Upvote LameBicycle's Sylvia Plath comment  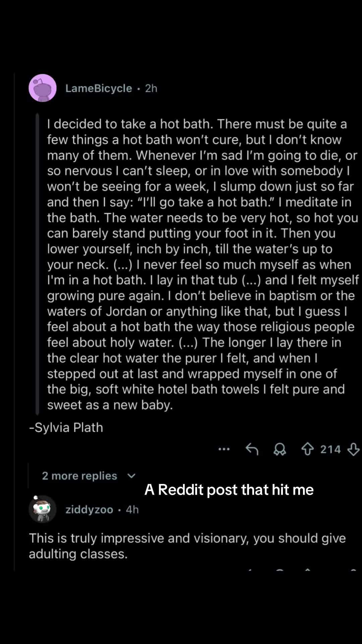(307, 449)
